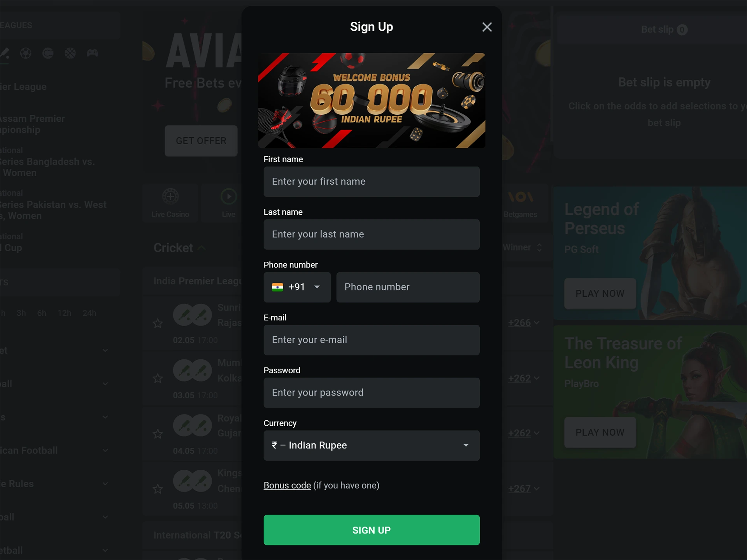Select the Indian Rupee currency option
747x560 pixels.
[371, 445]
